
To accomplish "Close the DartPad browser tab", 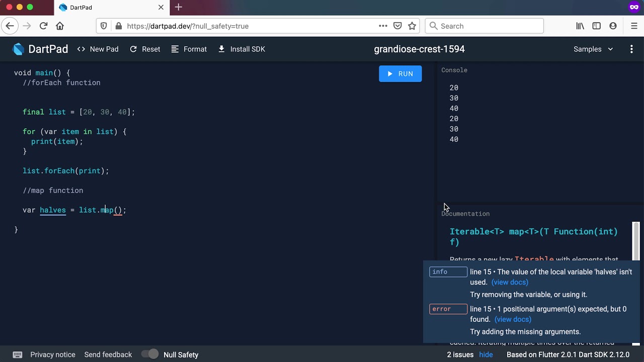I will point(161,7).
